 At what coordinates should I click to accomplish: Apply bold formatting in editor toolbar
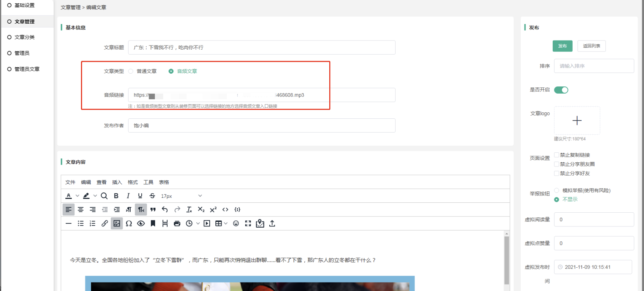(116, 196)
